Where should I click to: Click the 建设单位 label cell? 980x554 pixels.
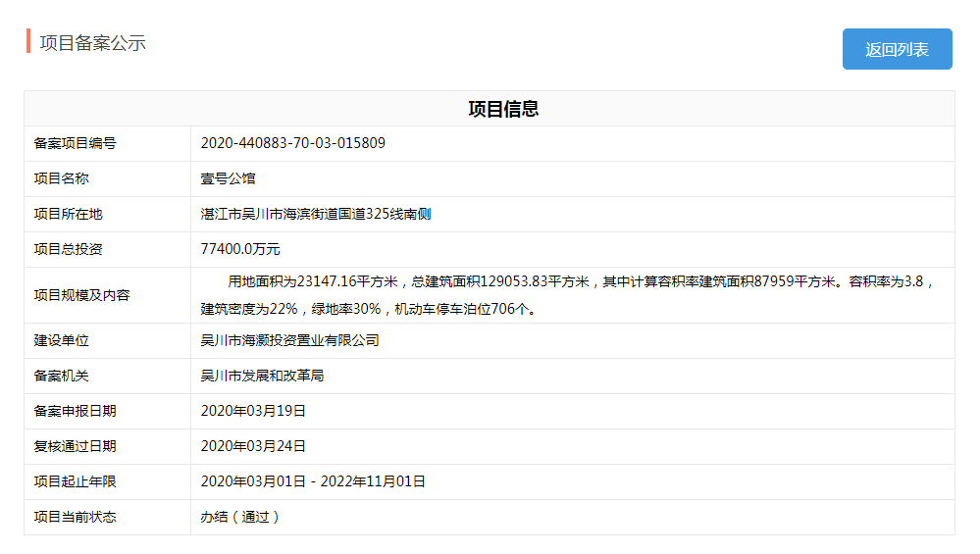point(108,340)
